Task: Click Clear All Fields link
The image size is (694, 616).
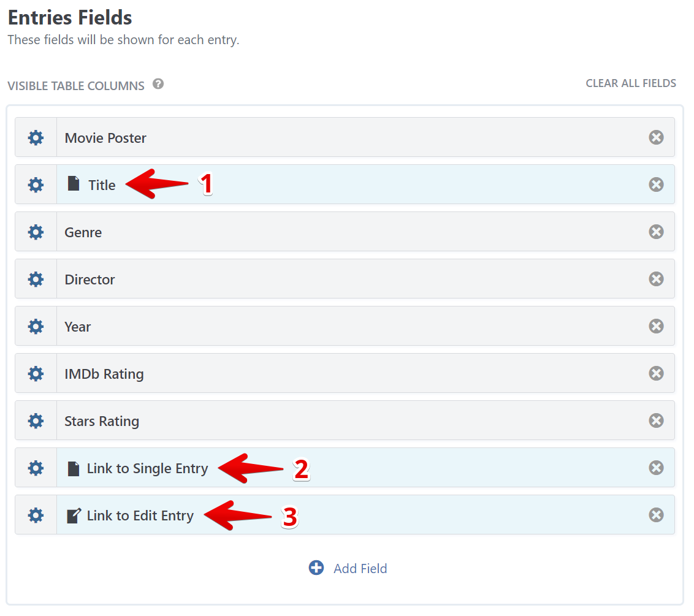Action: click(x=631, y=83)
